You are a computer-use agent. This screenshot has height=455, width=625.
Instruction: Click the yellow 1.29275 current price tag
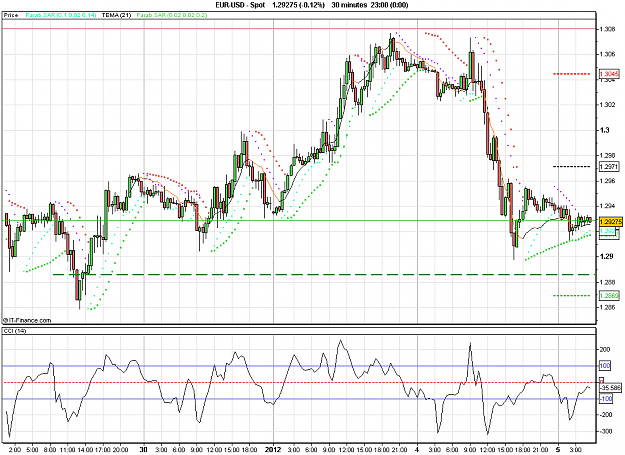coord(610,222)
